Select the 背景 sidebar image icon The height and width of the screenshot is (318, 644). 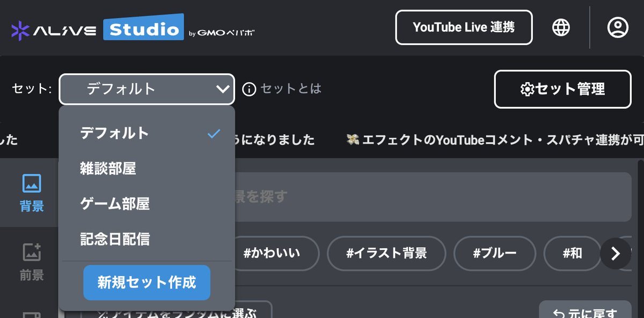coord(32,184)
